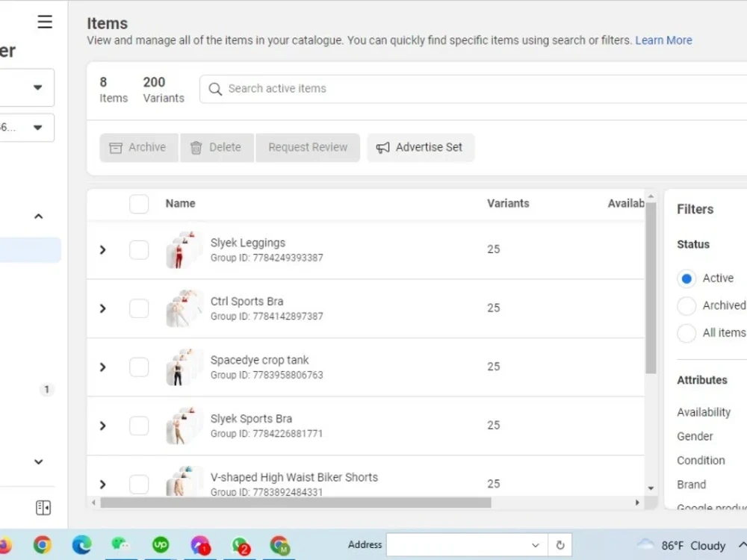747x560 pixels.
Task: Click the sidebar badge showing 1
Action: (46, 390)
